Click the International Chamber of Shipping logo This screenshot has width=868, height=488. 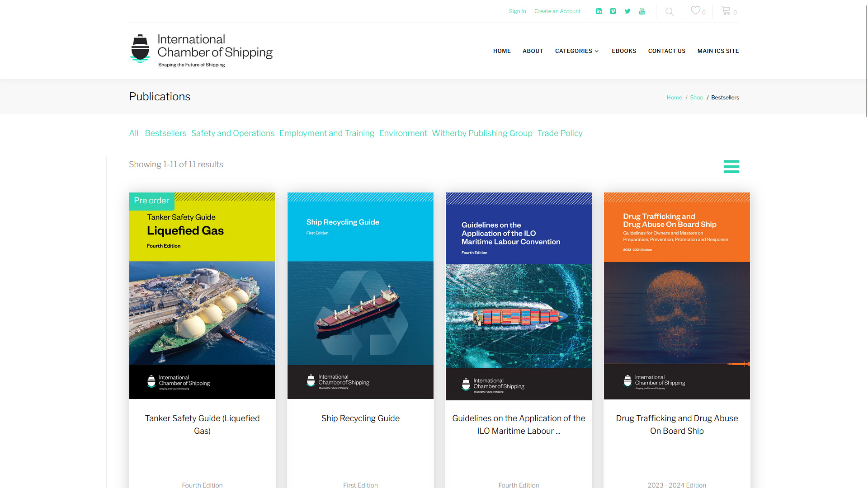(x=202, y=51)
